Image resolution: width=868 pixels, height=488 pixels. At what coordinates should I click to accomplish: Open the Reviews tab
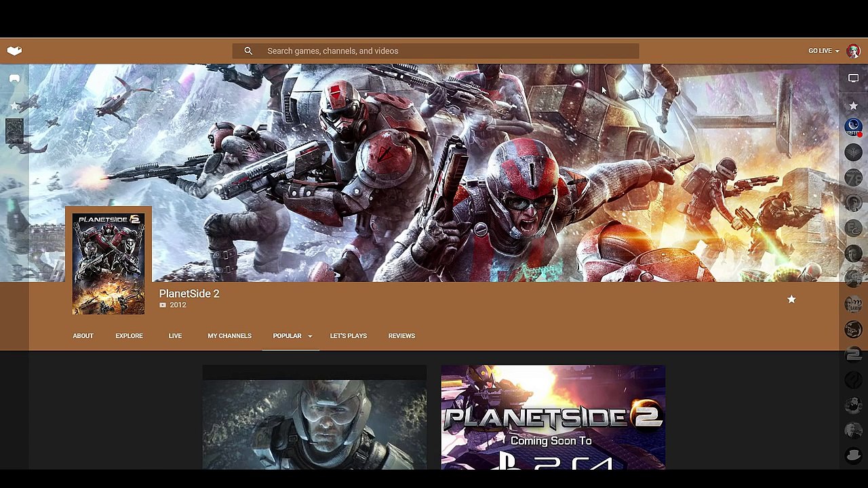[401, 335]
